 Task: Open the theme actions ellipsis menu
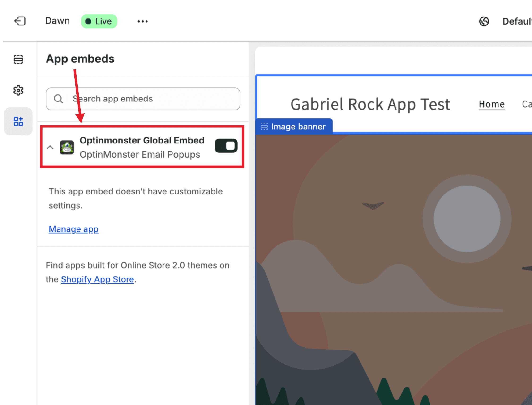point(143,21)
